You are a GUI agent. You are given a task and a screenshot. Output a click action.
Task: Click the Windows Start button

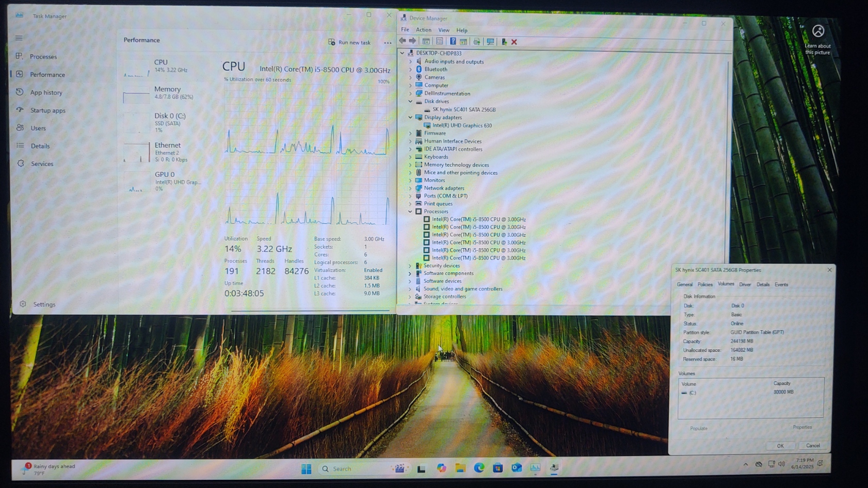pyautogui.click(x=306, y=468)
